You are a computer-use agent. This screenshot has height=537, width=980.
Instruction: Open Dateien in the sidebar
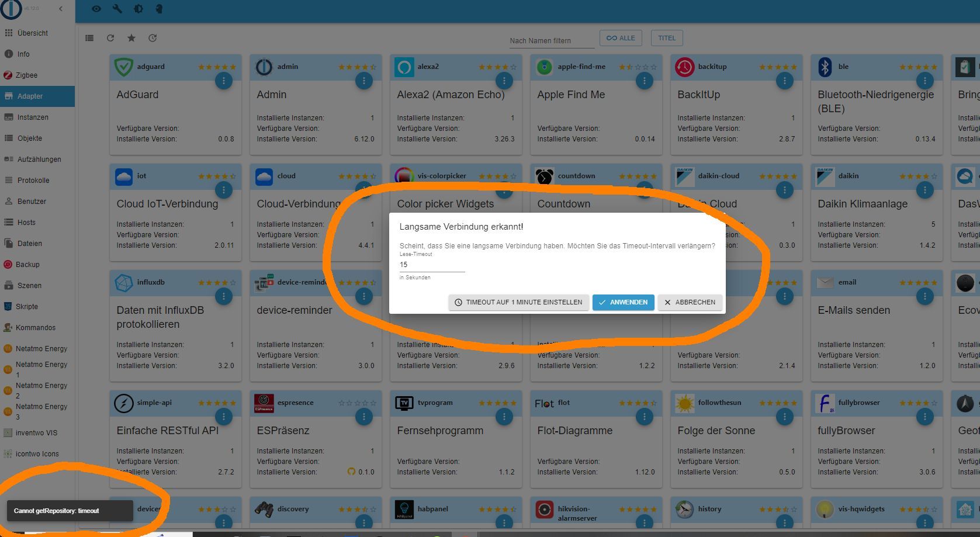37,244
